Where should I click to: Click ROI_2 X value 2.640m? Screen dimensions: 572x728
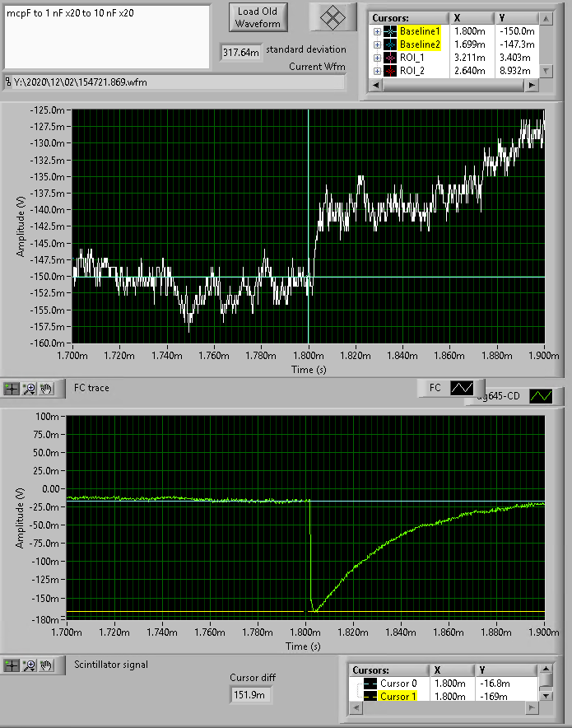coord(469,71)
